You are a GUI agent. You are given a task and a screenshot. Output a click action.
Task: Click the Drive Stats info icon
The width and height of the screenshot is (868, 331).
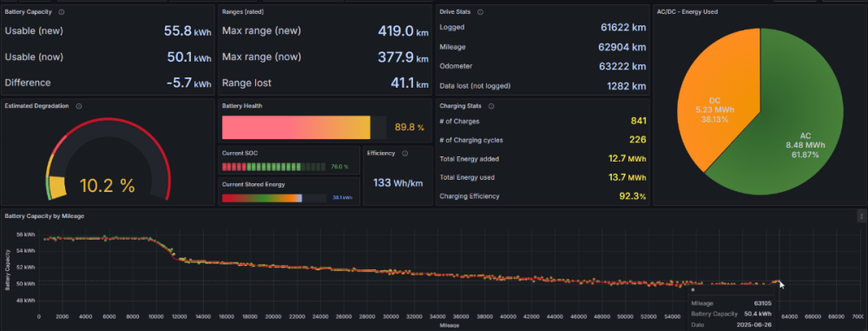[x=481, y=11]
